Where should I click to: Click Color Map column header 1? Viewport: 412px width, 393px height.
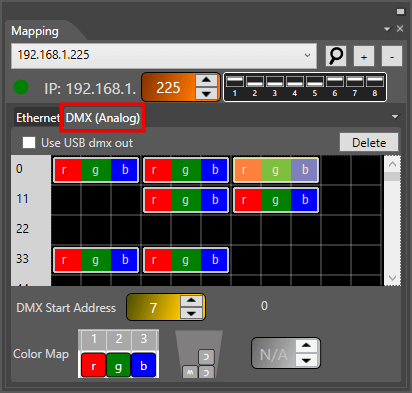[x=94, y=339]
